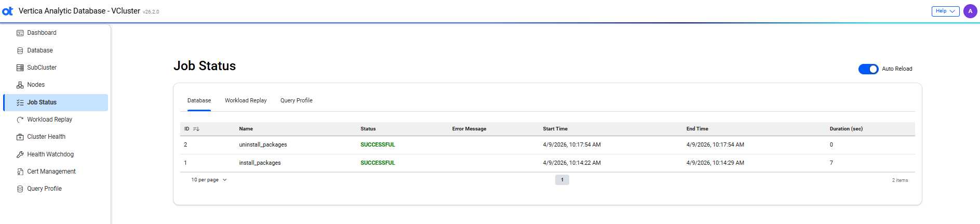Click the Cert Management icon
Image resolution: width=980 pixels, height=224 pixels.
(20, 172)
